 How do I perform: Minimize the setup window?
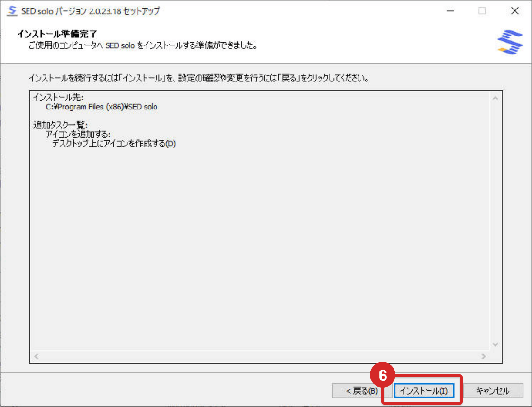(450, 11)
